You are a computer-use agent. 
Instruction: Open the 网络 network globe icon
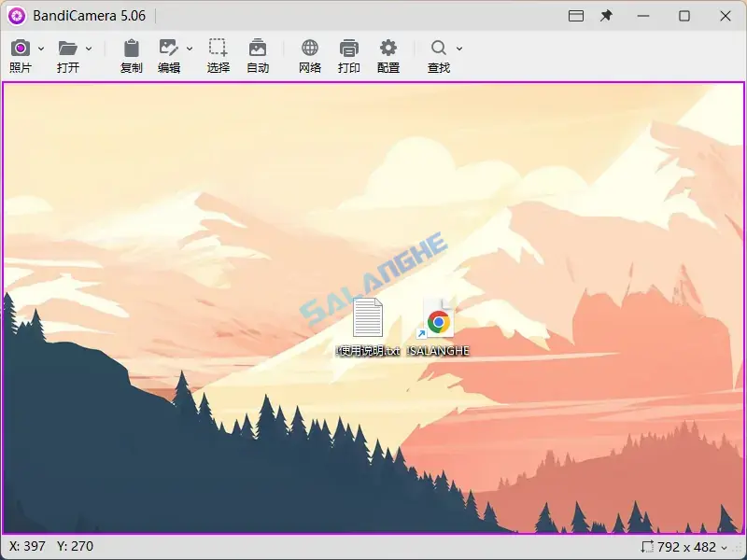point(308,48)
